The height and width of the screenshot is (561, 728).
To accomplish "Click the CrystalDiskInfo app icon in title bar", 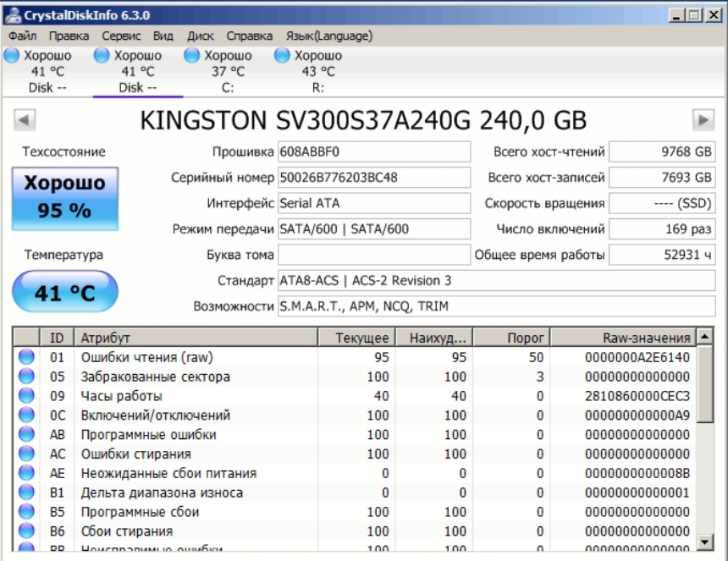I will [12, 15].
